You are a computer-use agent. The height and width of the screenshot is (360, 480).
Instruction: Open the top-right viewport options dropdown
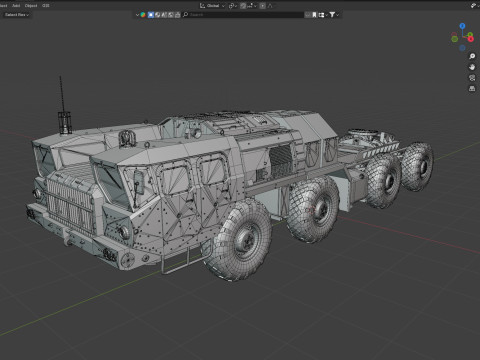click(x=474, y=6)
